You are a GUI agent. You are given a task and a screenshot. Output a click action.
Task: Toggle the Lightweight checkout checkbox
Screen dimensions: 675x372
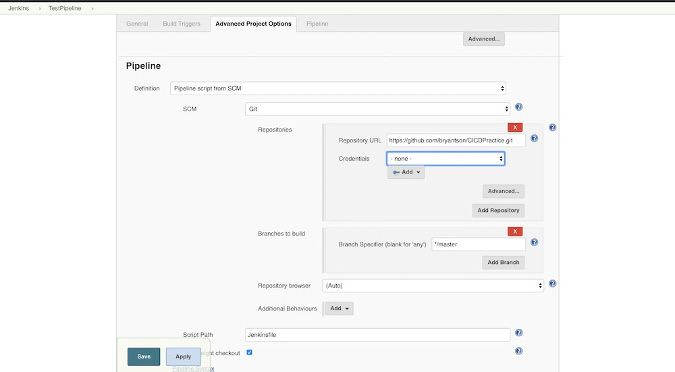tap(249, 352)
